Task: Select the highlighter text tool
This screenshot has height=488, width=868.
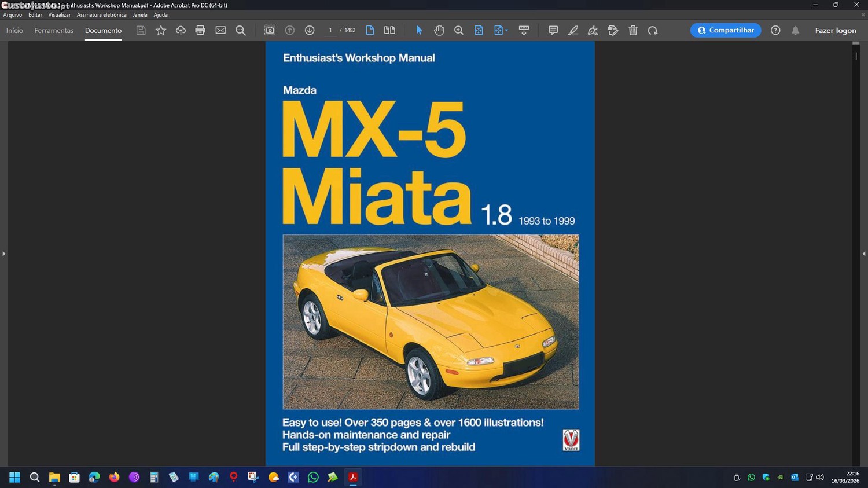Action: coord(573,30)
